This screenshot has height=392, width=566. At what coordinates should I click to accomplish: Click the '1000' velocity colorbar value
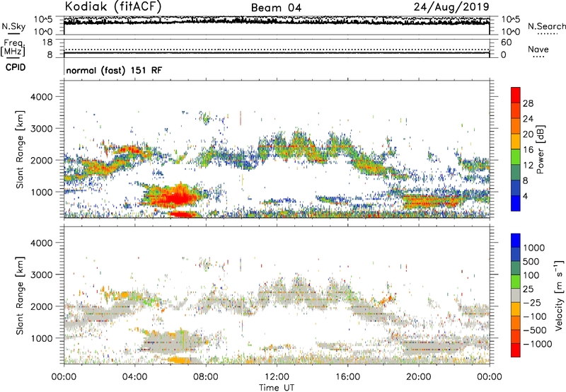click(x=534, y=248)
